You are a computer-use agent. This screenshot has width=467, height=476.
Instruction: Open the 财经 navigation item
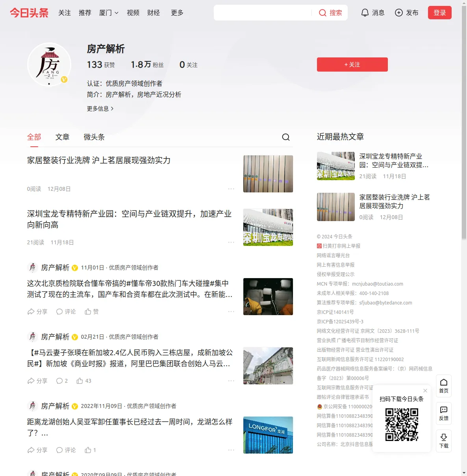pos(154,13)
